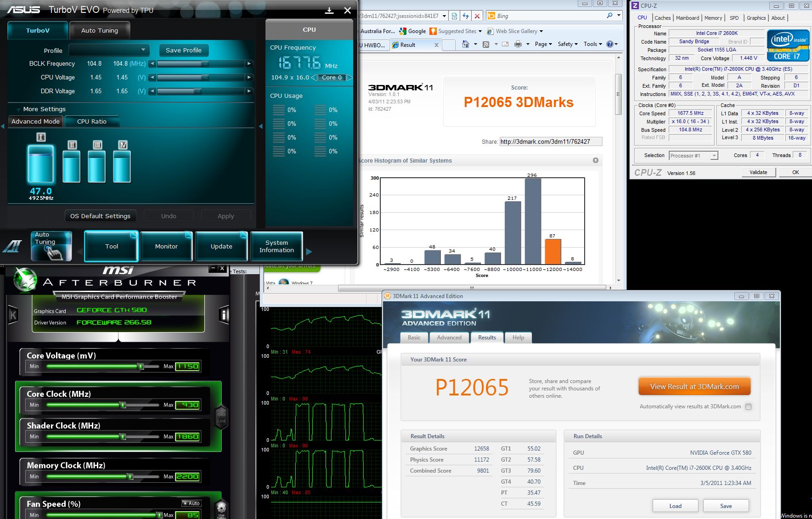
Task: Click the Save button in 3DMark Run Details
Action: click(x=726, y=506)
